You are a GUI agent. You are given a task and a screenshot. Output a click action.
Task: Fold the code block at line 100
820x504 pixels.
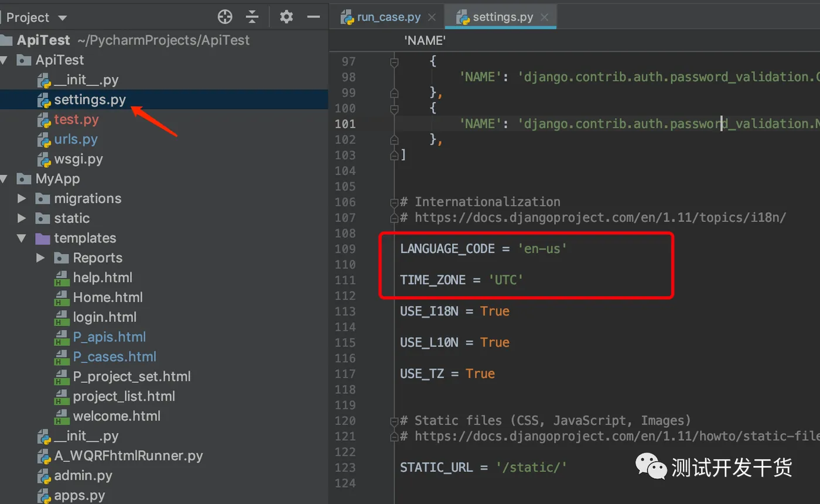(x=394, y=108)
